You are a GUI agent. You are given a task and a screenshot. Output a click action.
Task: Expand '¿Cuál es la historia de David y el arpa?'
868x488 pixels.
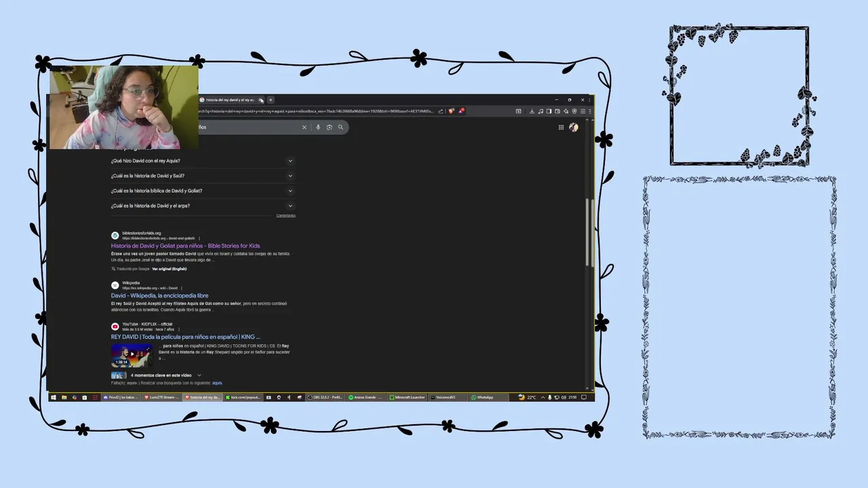tap(203, 205)
